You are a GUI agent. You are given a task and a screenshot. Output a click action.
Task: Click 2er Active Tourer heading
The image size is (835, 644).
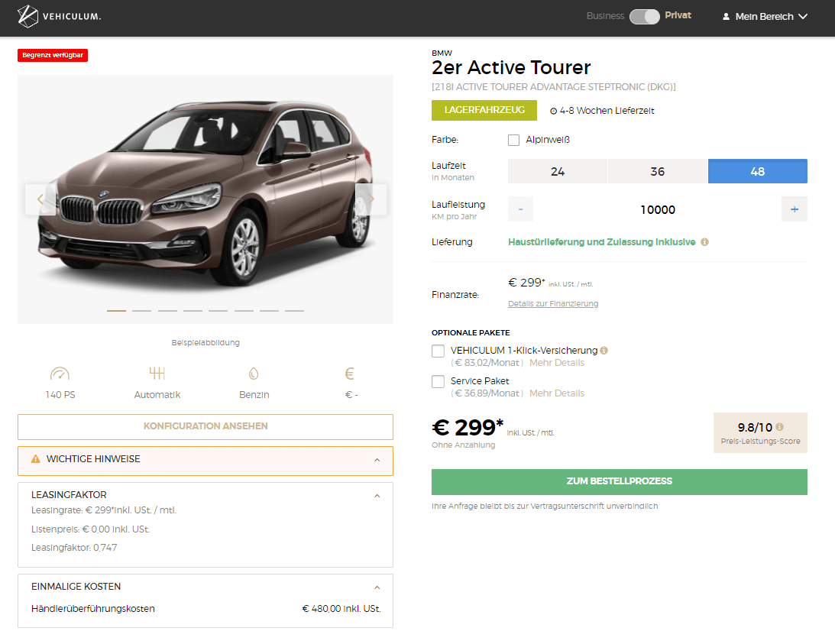(x=511, y=68)
